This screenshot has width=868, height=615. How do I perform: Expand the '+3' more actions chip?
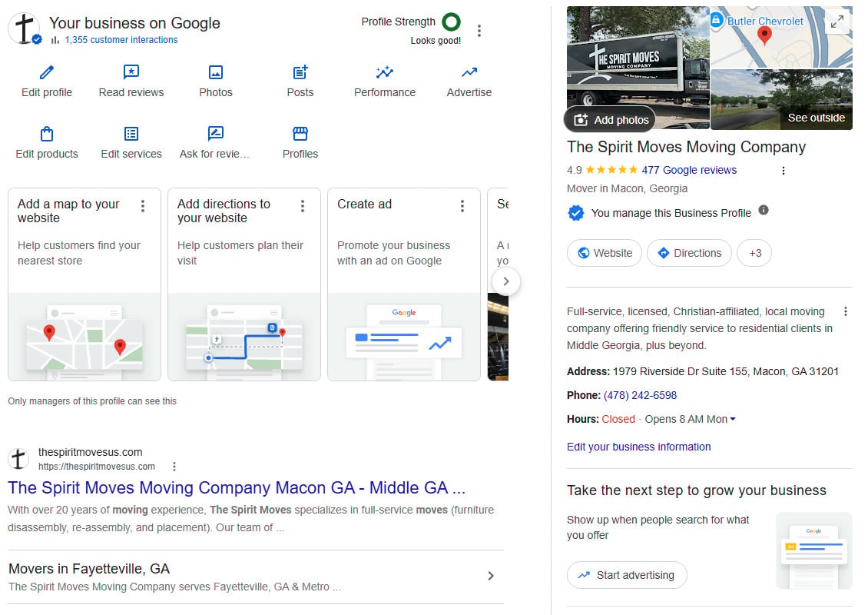(755, 253)
